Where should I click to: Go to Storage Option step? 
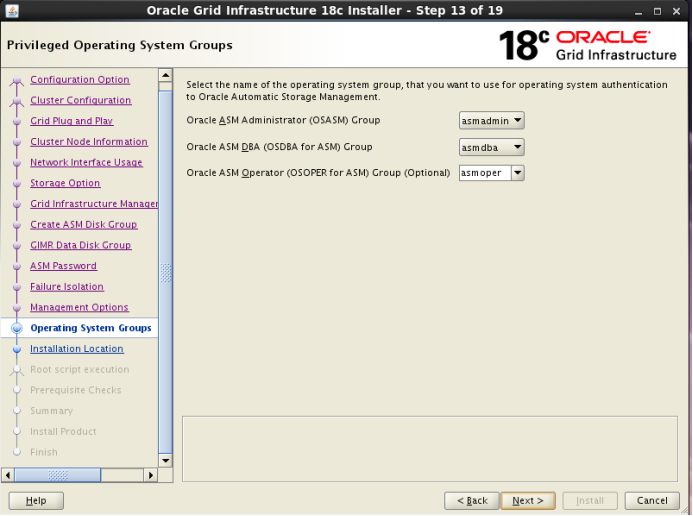pyautogui.click(x=65, y=183)
